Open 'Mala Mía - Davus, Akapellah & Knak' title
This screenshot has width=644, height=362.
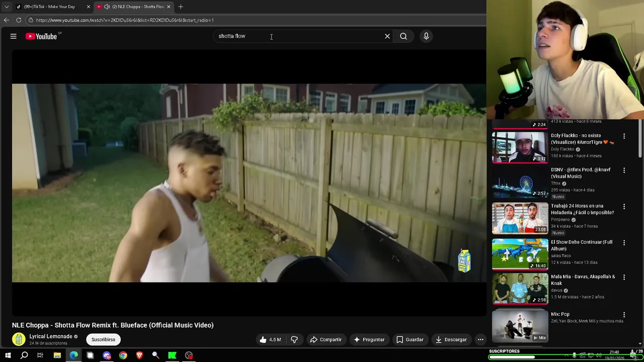tap(583, 280)
